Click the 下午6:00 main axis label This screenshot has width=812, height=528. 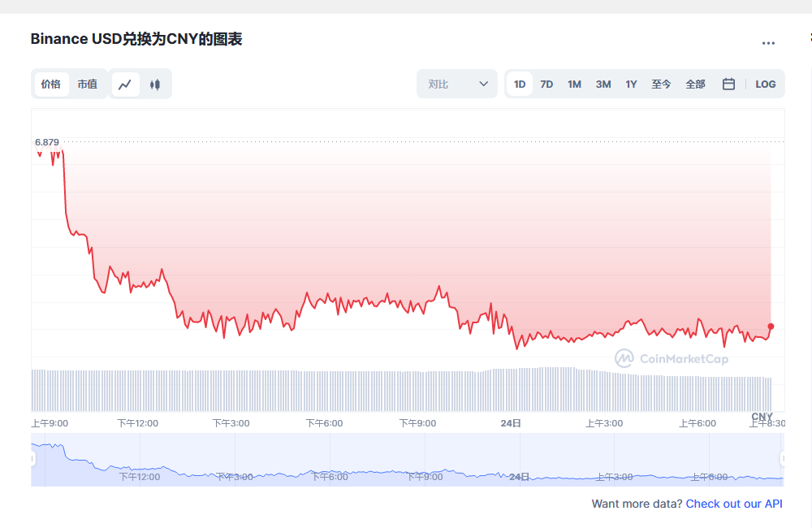coord(324,423)
